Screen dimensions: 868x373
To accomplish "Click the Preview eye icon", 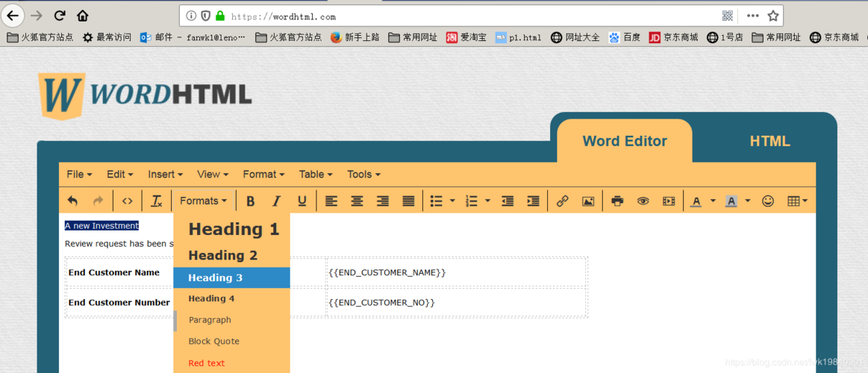I will coord(643,201).
